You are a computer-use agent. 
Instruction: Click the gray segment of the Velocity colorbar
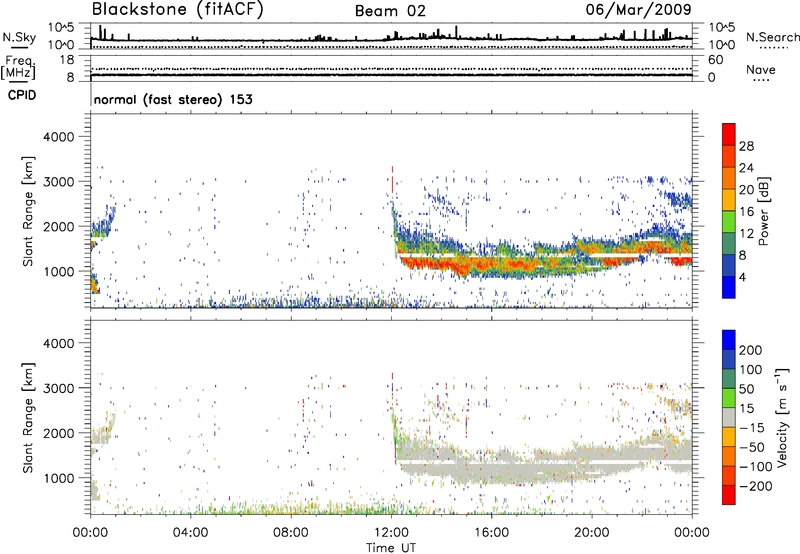click(x=729, y=417)
